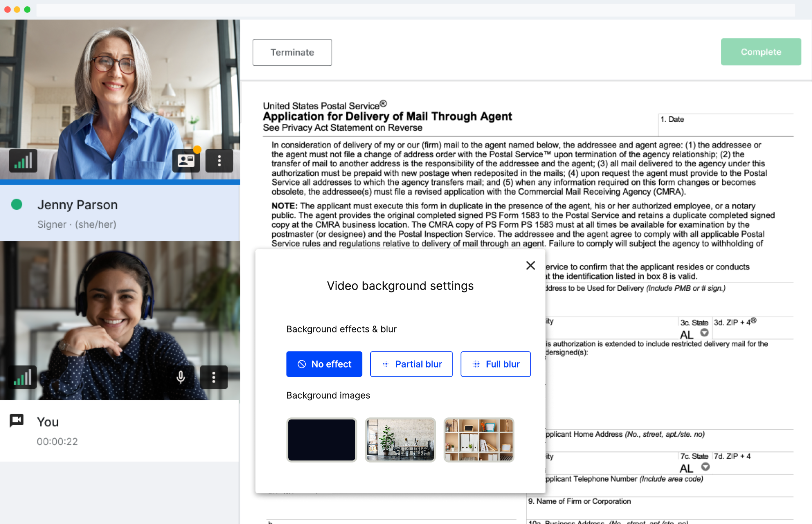Choose the solid dark background image
The height and width of the screenshot is (524, 812).
[321, 440]
